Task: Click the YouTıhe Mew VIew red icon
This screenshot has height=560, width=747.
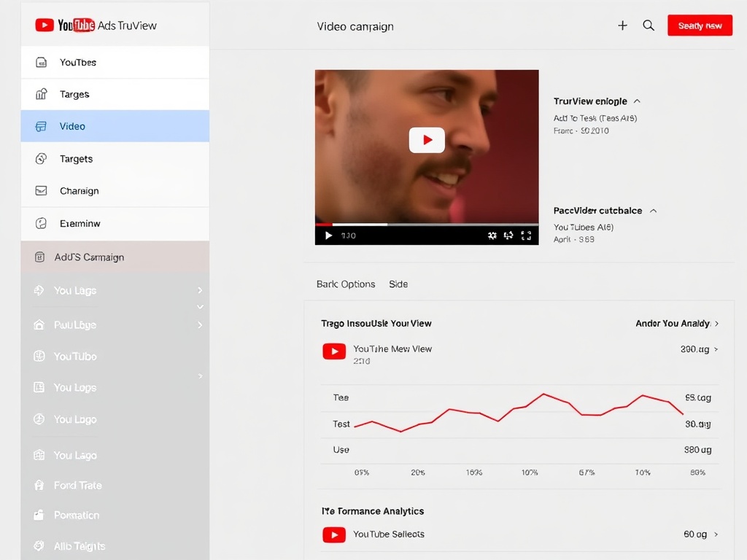Action: [334, 351]
